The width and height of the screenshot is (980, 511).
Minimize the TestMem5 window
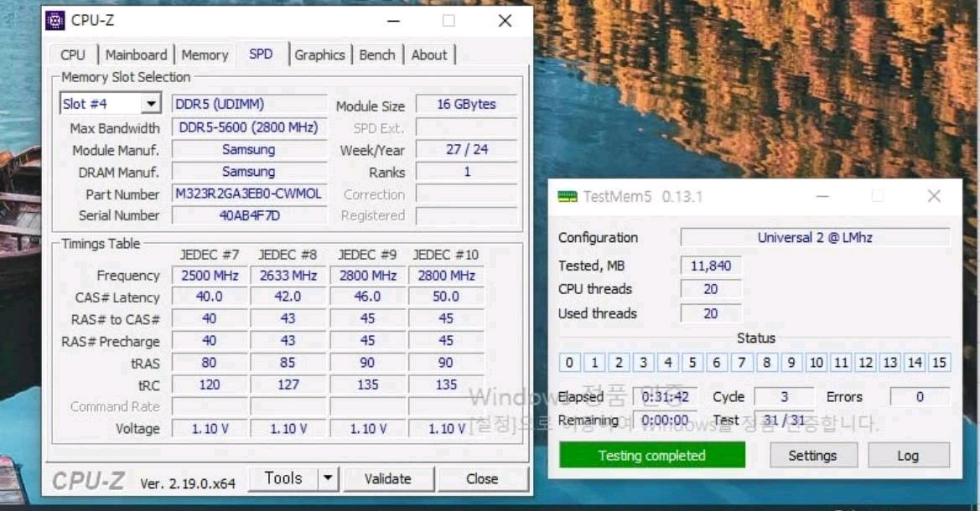click(x=822, y=197)
